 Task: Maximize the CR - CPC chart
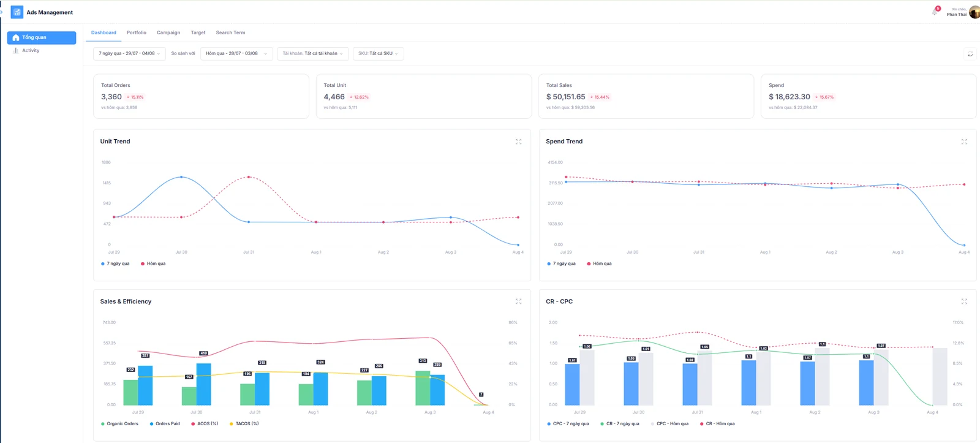(x=964, y=301)
